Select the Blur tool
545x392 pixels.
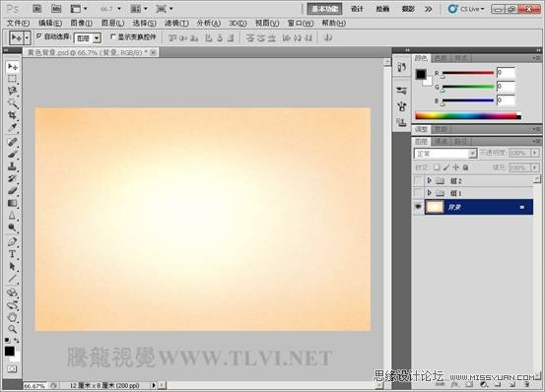click(13, 216)
